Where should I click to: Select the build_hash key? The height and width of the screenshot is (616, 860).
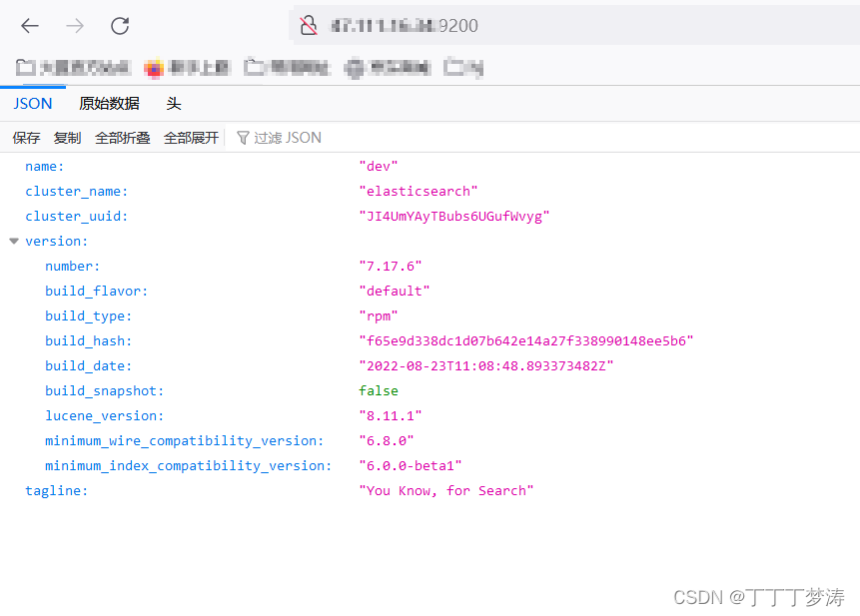pos(88,340)
